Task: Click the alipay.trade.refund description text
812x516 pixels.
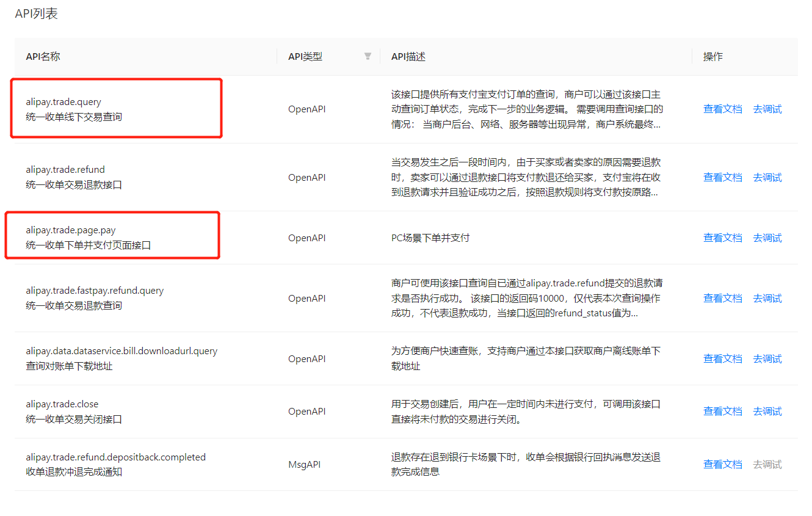Action: 526,178
